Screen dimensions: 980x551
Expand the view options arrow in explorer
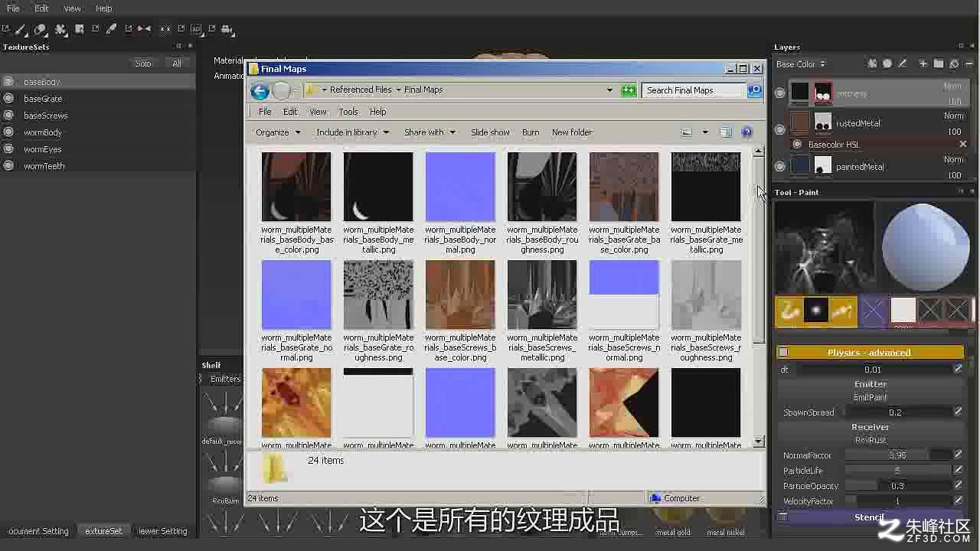pyautogui.click(x=705, y=132)
